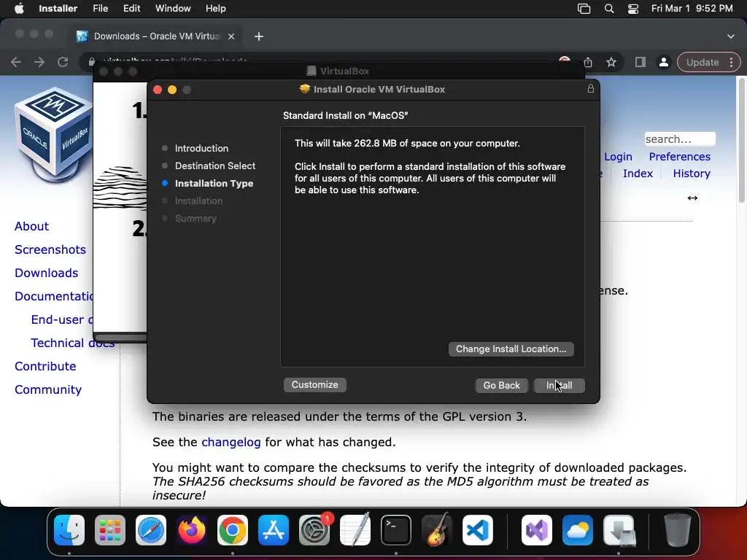The width and height of the screenshot is (747, 560).
Task: Click the date and time in menu bar
Action: point(692,9)
